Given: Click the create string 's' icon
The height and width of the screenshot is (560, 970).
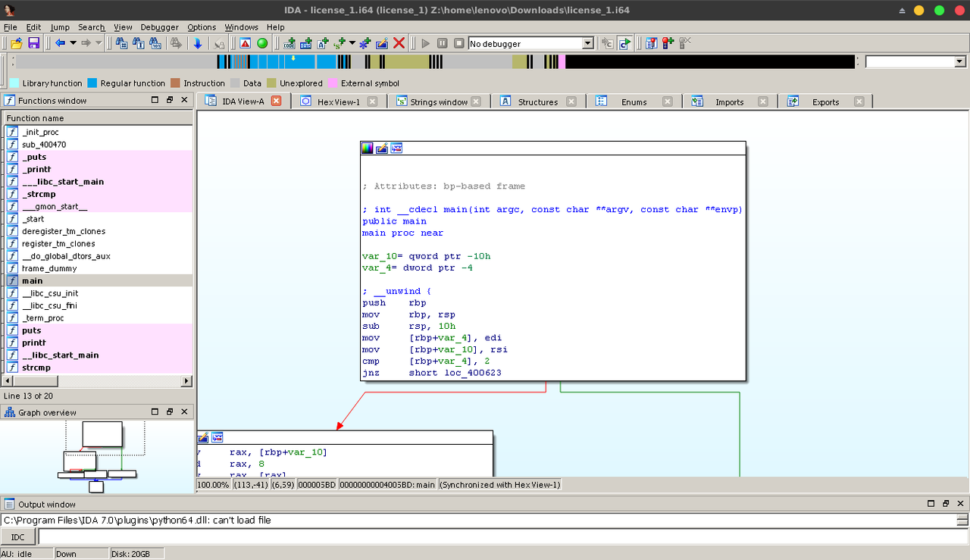Looking at the screenshot, I should pos(339,43).
